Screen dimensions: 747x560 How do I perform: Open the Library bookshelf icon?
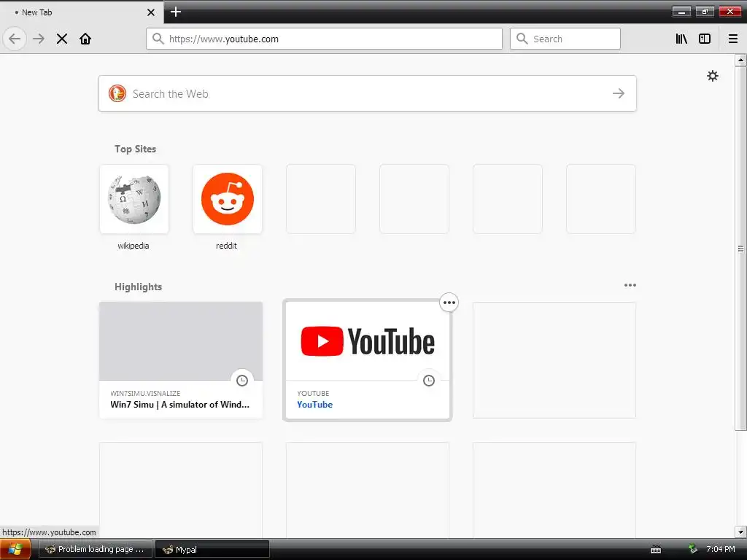681,39
